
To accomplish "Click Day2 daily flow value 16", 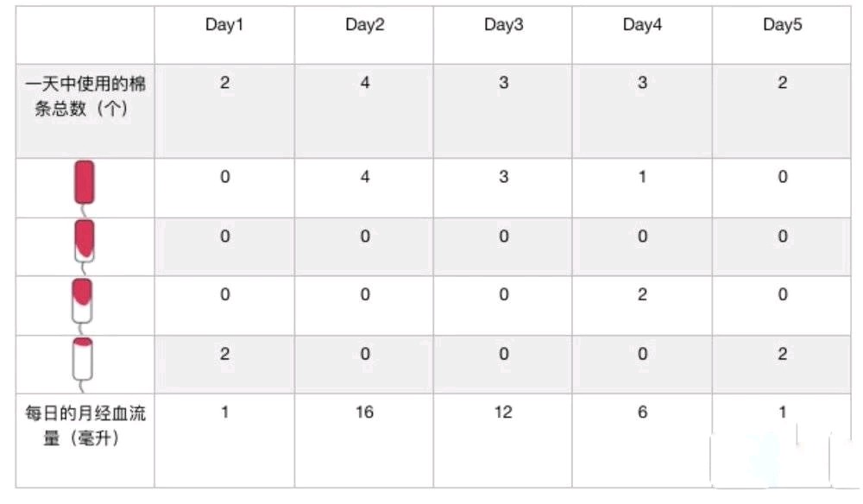I will (364, 413).
